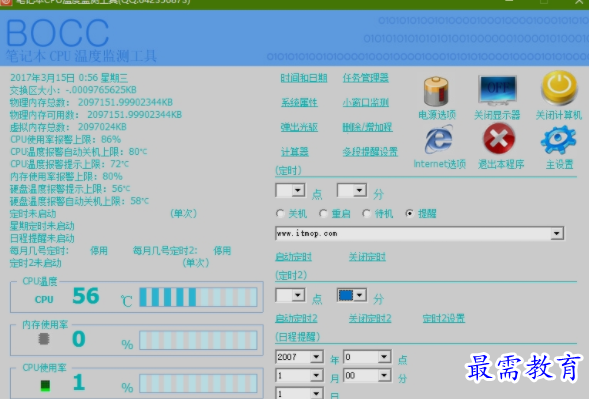Expand the year dropdown showing 2007
The image size is (589, 399).
pos(316,357)
